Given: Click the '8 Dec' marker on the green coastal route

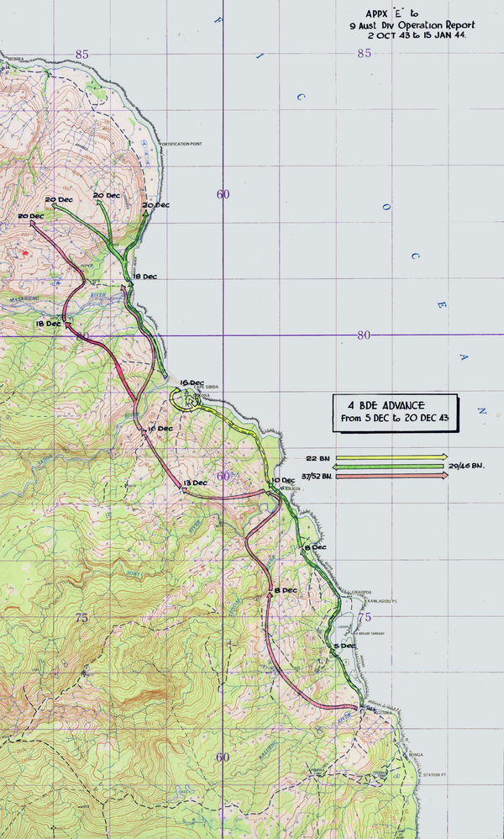Looking at the screenshot, I should coord(314,547).
